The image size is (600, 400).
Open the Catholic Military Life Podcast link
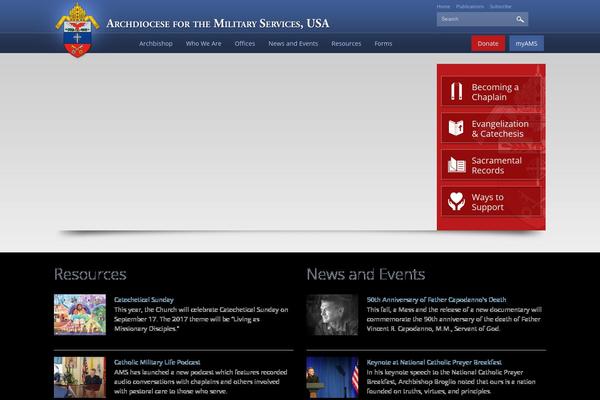coord(157,362)
